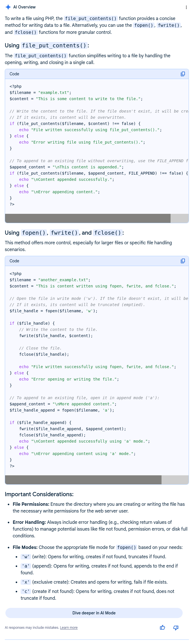Viewport: 194px width, 644px height.
Task: Click the 'Using file_put_contents():' section heading
Action: pyautogui.click(x=47, y=45)
